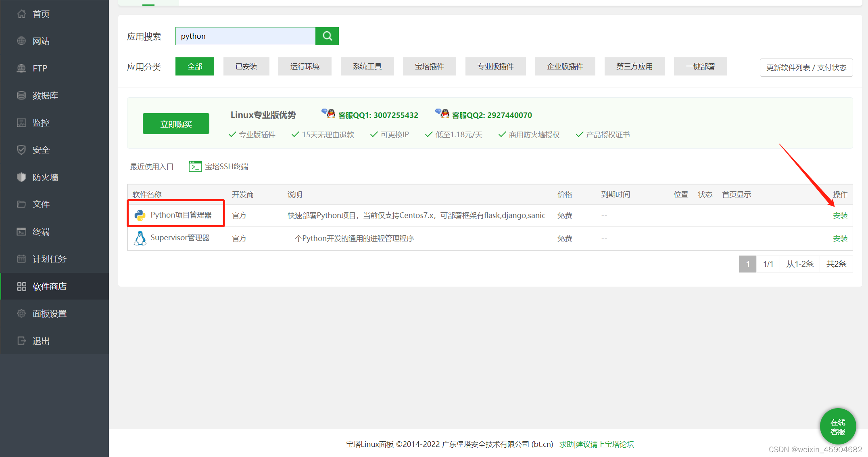Focus the 应用搜索 input field
This screenshot has height=457, width=868.
pos(246,36)
